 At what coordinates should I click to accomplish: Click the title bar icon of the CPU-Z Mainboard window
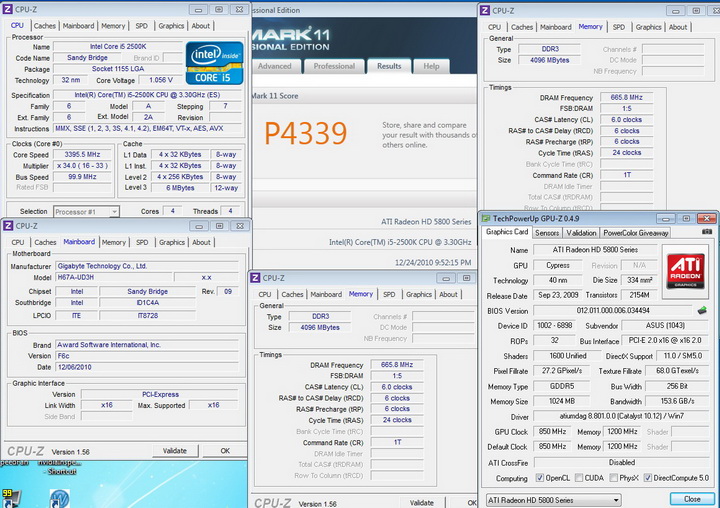[8, 226]
